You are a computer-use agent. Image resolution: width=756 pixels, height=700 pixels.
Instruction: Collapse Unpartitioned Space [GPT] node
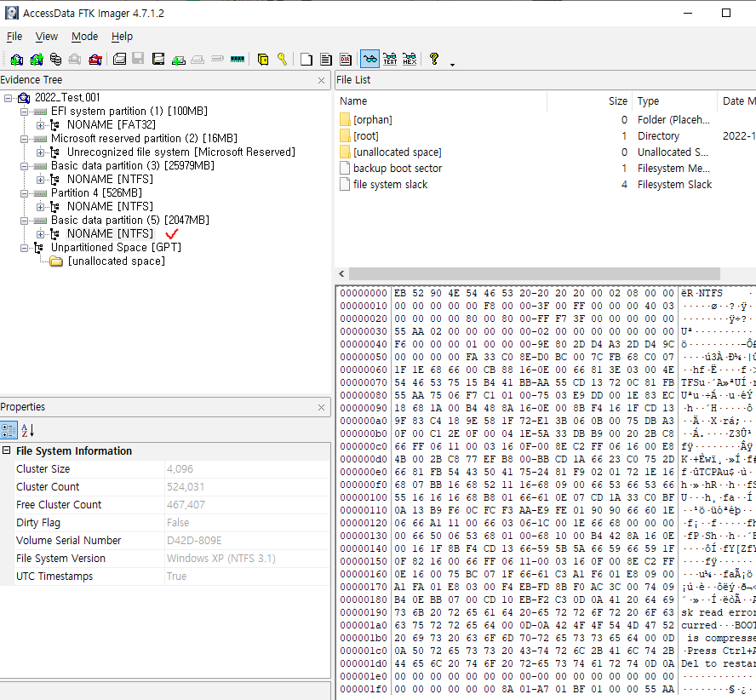pyautogui.click(x=24, y=248)
